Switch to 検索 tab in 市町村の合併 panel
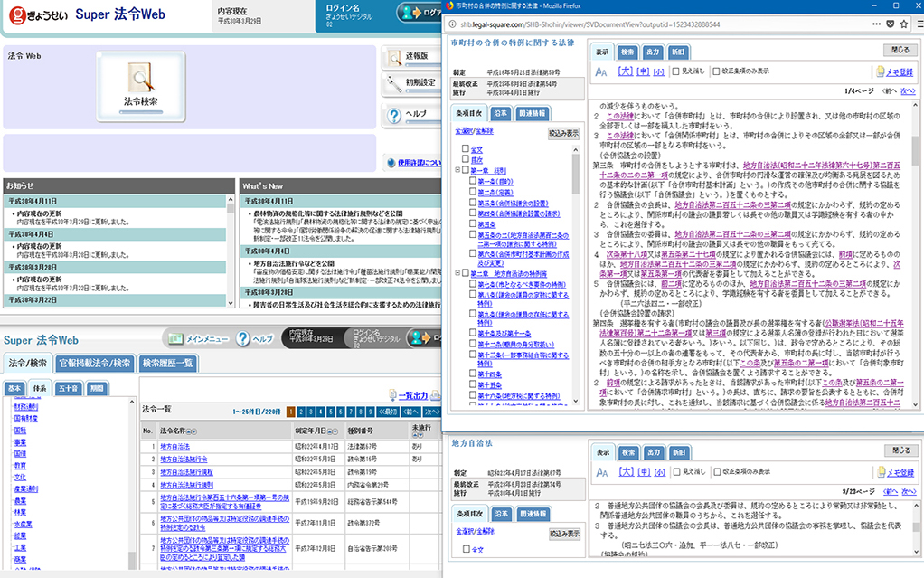This screenshot has height=578, width=924. [627, 52]
